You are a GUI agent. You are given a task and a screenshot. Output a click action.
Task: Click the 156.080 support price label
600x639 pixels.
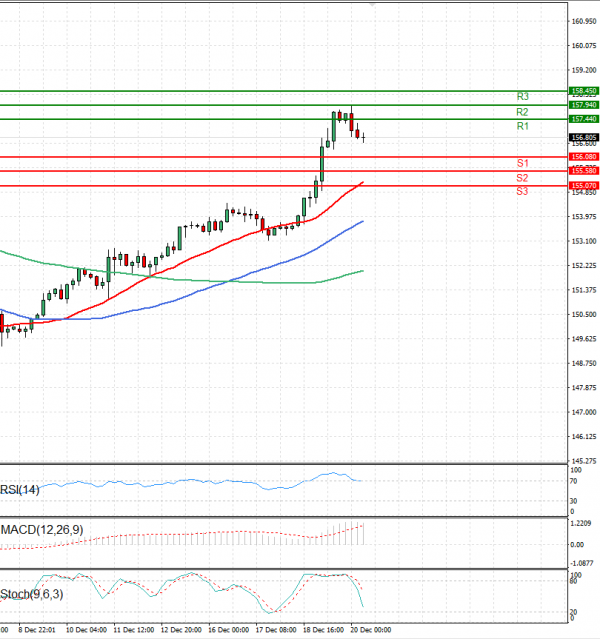click(584, 156)
